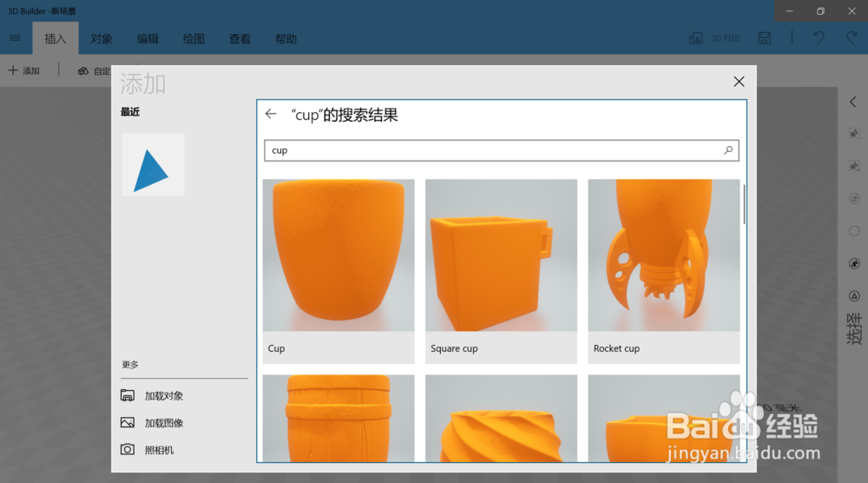Click the save disk icon
The width and height of the screenshot is (868, 483).
point(765,38)
